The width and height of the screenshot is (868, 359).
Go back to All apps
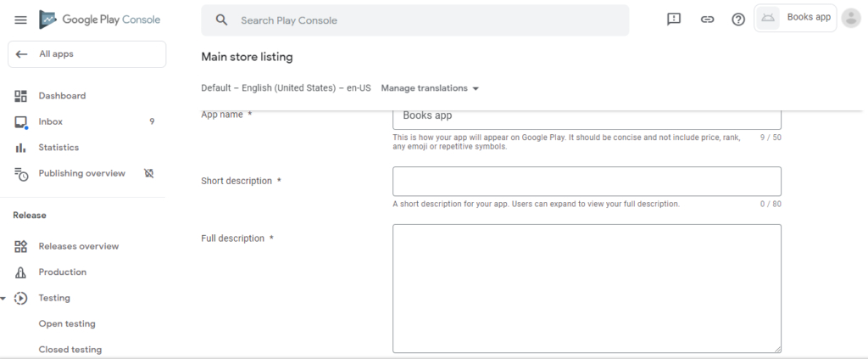point(87,54)
